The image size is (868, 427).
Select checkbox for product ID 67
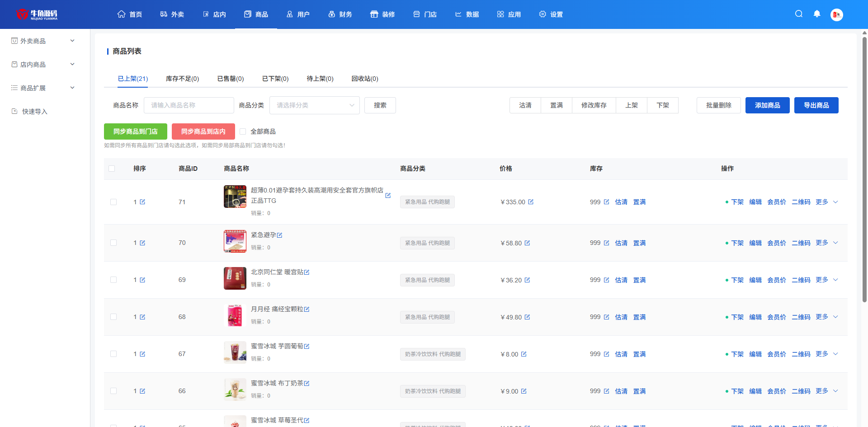pyautogui.click(x=113, y=354)
